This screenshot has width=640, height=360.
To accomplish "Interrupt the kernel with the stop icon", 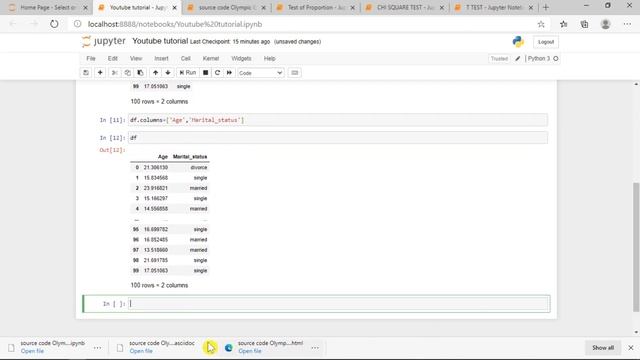I will pyautogui.click(x=206, y=73).
